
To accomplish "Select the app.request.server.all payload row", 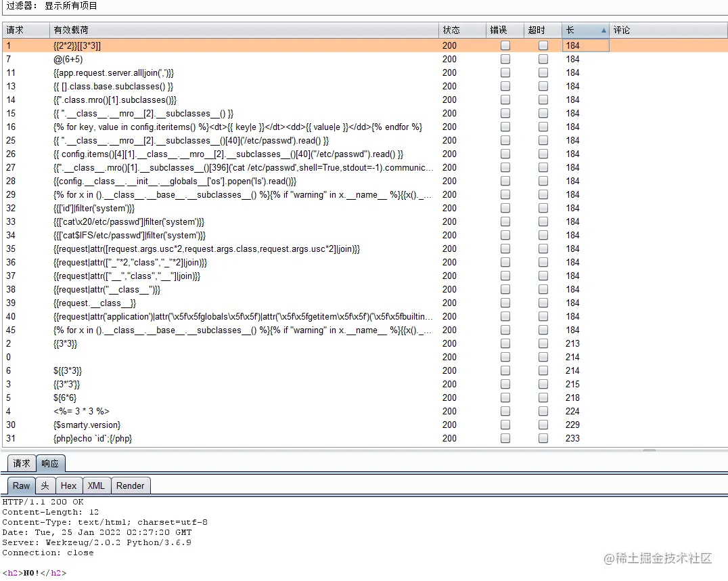I will tap(364, 72).
